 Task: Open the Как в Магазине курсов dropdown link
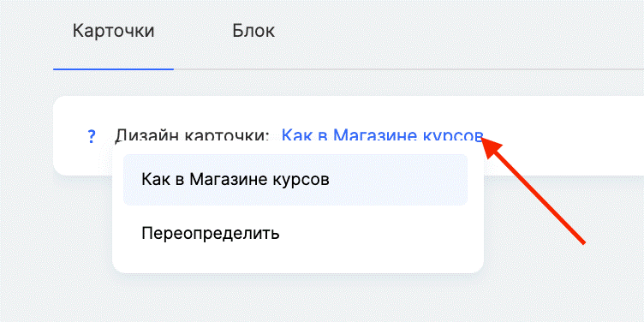pos(382,135)
